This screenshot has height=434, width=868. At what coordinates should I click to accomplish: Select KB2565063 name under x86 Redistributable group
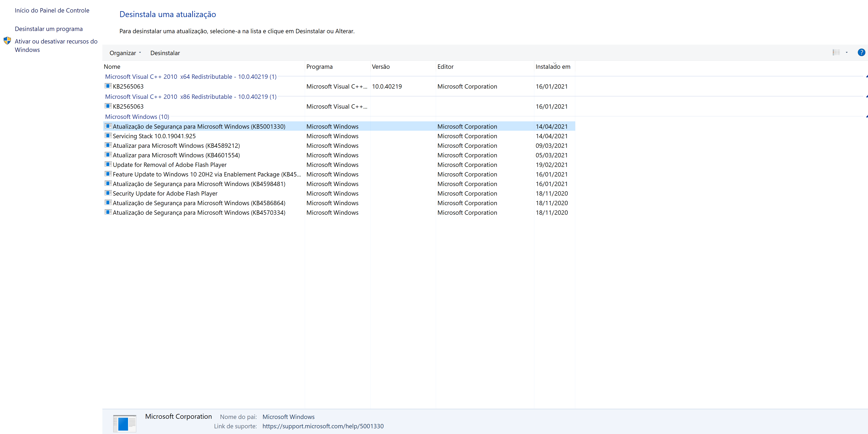click(x=128, y=107)
